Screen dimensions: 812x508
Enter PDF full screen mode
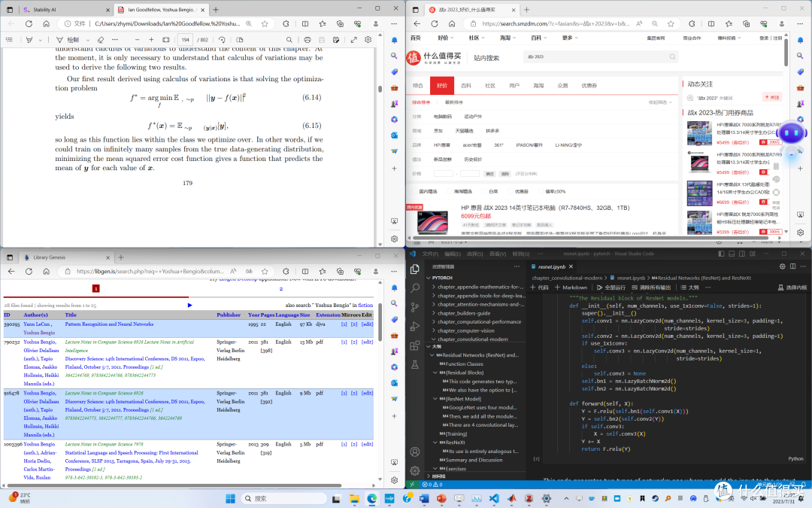[353, 40]
